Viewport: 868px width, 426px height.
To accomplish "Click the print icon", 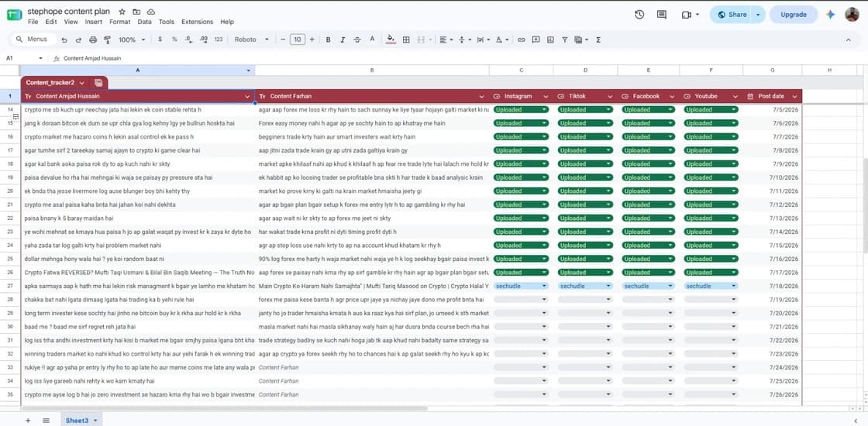I will [x=93, y=40].
